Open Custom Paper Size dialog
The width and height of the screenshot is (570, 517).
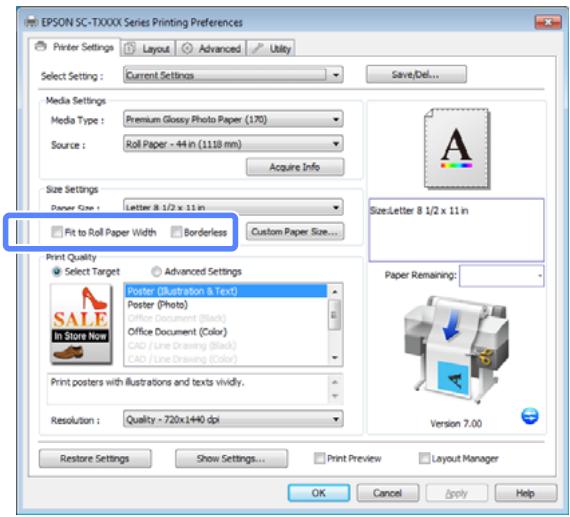click(295, 232)
